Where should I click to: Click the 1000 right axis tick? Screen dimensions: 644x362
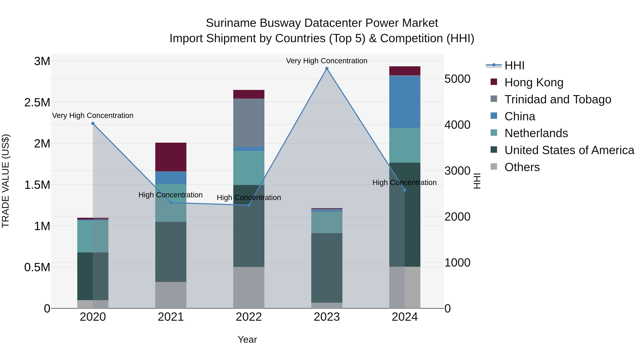pos(457,263)
